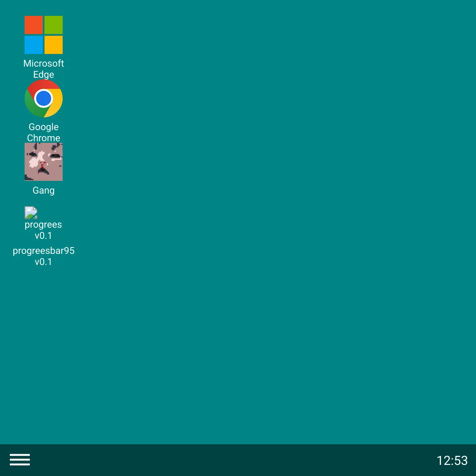Viewport: 476px width, 476px height.
Task: Click the green square of the Microsoft logo
Action: [54, 25]
